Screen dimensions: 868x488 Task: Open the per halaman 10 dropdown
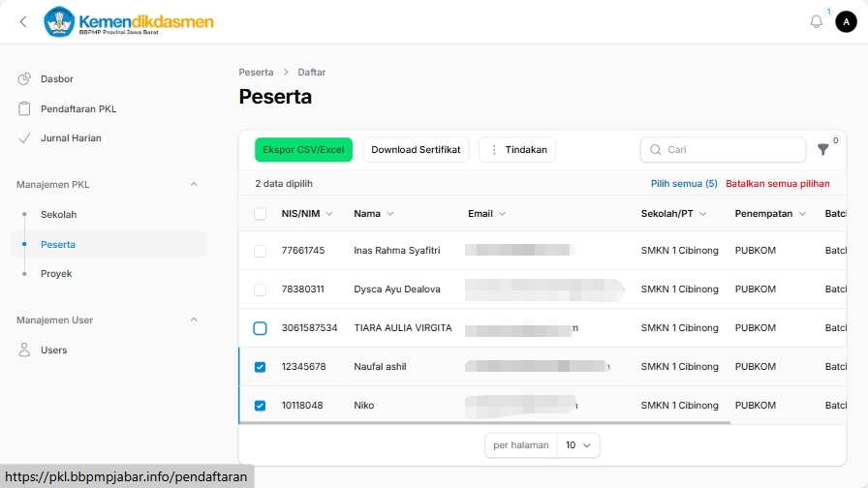coord(578,445)
